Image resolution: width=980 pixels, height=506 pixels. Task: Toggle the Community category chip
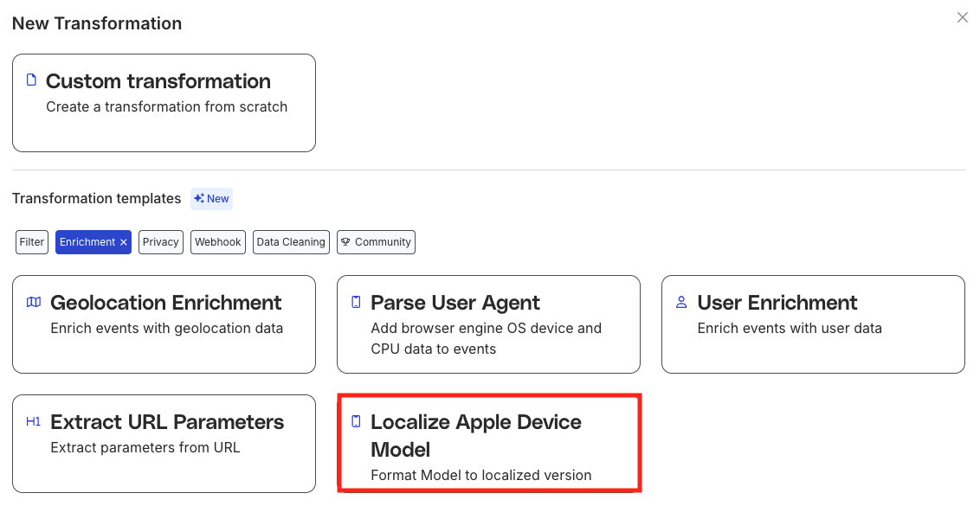(x=377, y=242)
